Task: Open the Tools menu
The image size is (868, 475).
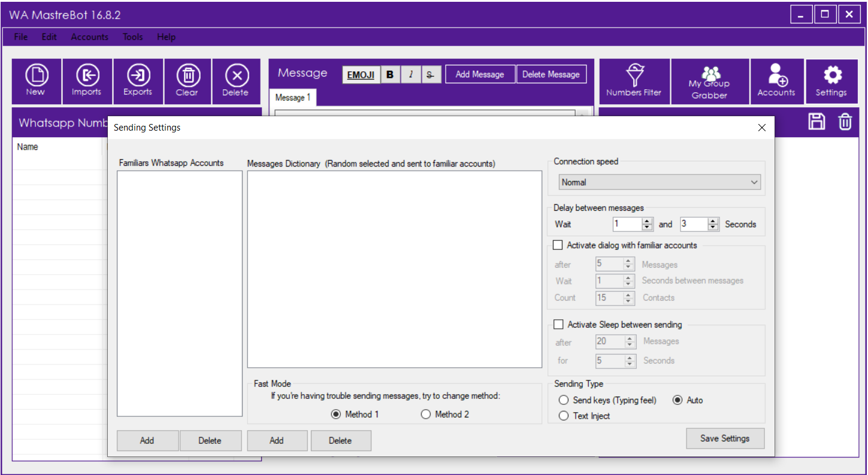Action: pyautogui.click(x=132, y=37)
